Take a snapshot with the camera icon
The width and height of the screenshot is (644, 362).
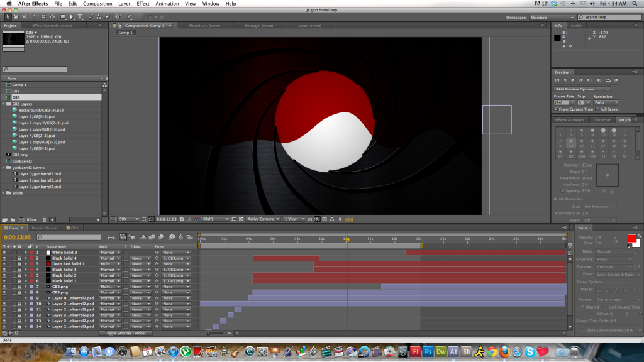[x=180, y=219]
